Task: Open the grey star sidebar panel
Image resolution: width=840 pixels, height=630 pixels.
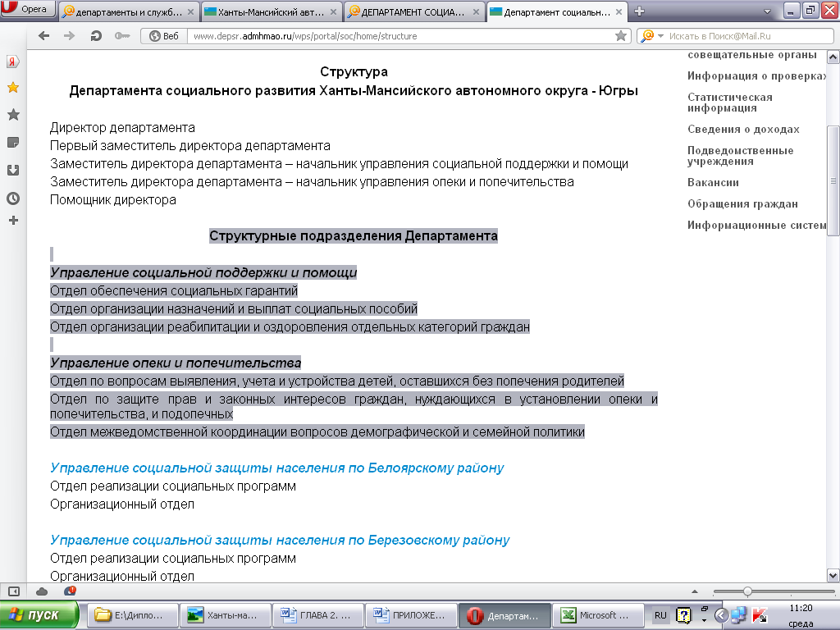Action: 13,114
